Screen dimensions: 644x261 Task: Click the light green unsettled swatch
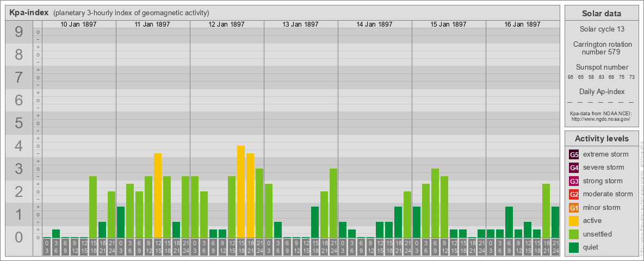574,234
